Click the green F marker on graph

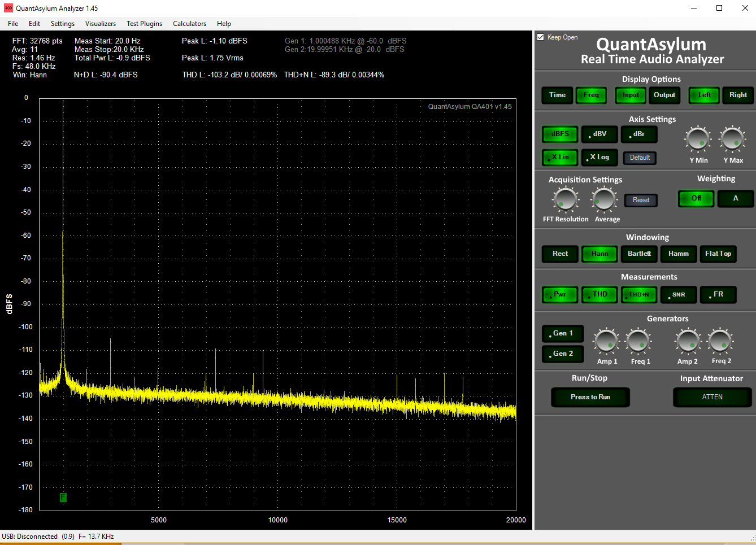tap(63, 498)
